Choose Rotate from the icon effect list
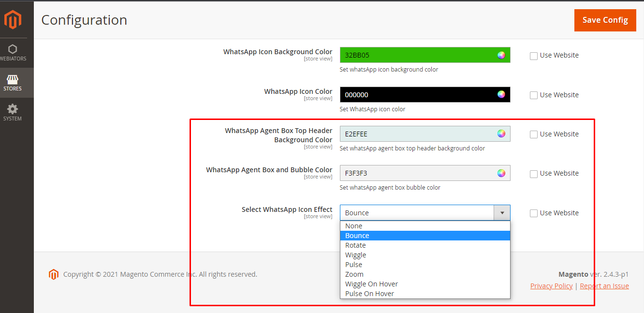The image size is (644, 313). click(x=425, y=245)
